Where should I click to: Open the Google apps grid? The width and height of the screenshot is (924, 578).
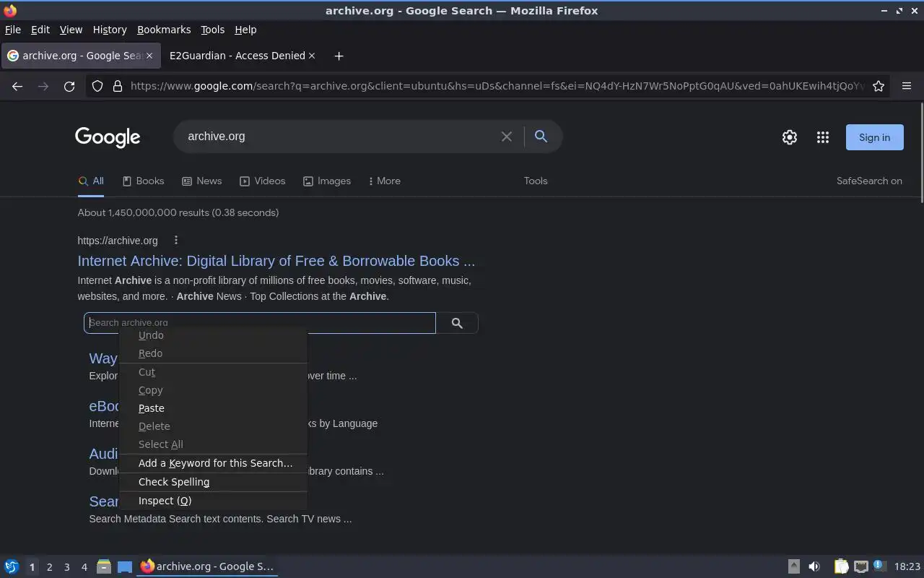(x=823, y=137)
